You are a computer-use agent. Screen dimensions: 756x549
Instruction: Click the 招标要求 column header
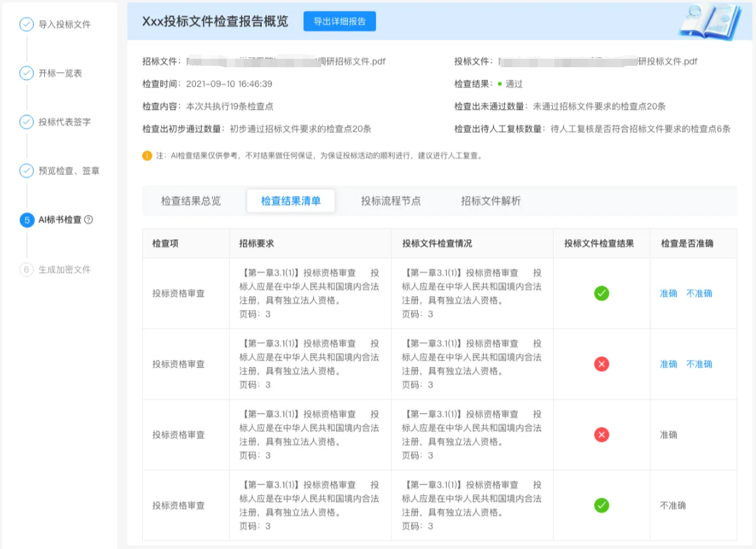coord(256,243)
